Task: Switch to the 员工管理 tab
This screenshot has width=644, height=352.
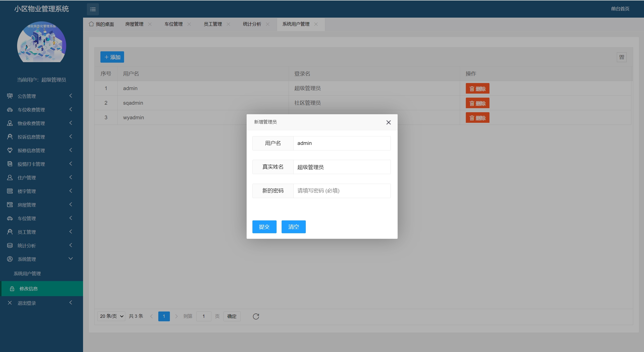Action: click(x=213, y=24)
